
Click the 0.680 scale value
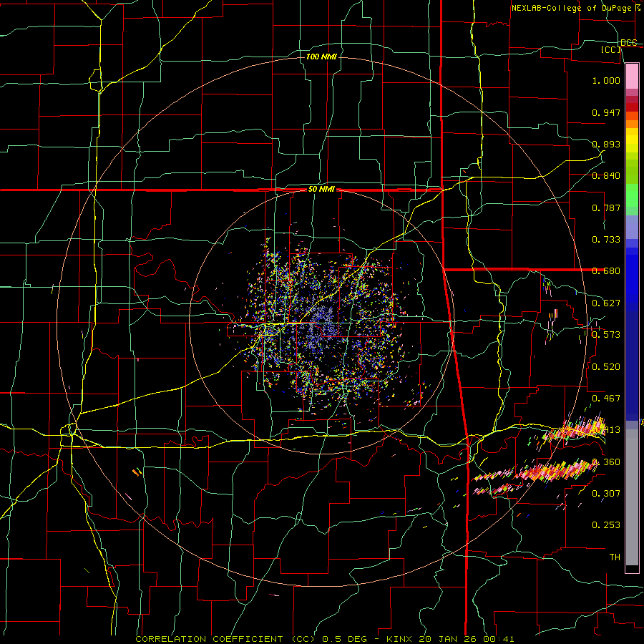click(606, 271)
